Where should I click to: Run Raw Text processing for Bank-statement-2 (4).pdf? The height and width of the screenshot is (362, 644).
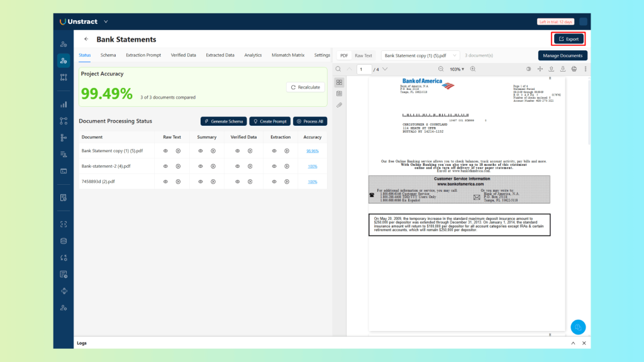pyautogui.click(x=178, y=167)
